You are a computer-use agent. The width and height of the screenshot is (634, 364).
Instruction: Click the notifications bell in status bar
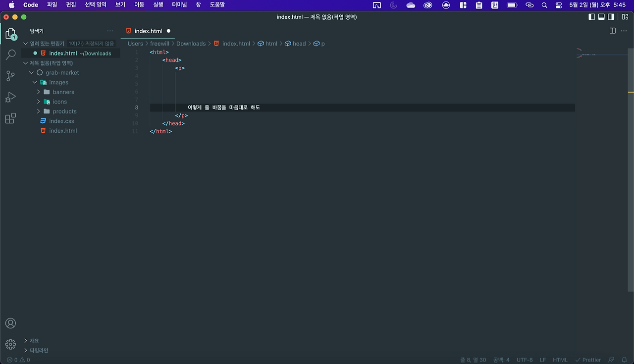624,360
